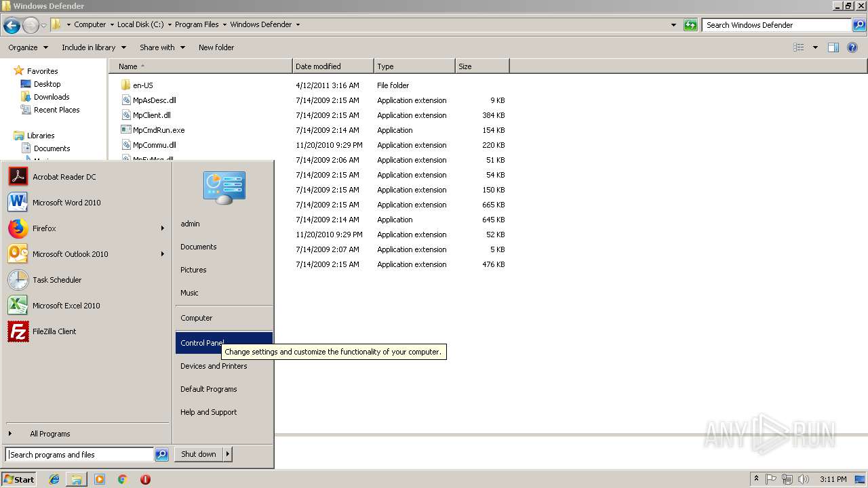Select Desktop under Favorites

(x=47, y=84)
